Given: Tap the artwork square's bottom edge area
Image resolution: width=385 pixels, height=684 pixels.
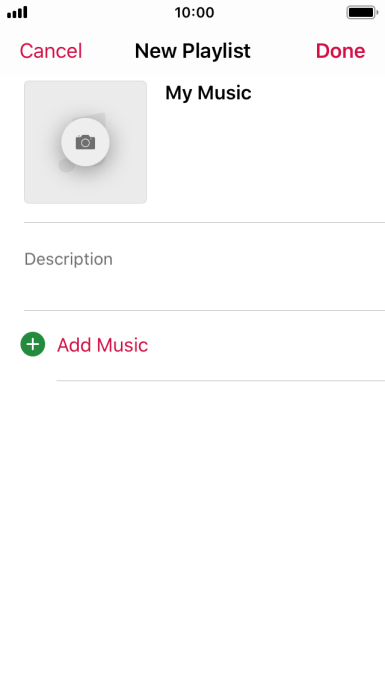Looking at the screenshot, I should point(85,198).
